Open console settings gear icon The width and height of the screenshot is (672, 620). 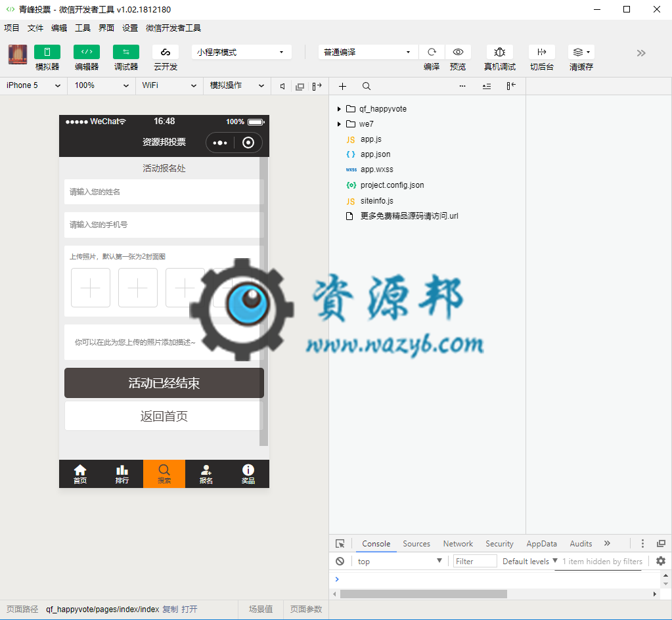(x=661, y=561)
